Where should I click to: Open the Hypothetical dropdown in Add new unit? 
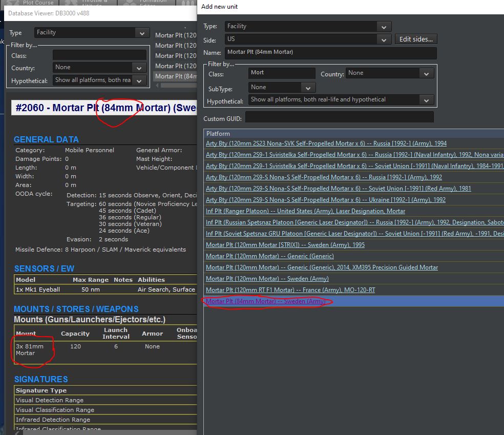(x=341, y=100)
